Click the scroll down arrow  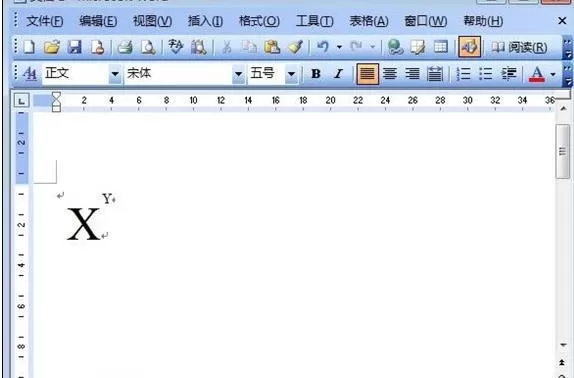coord(563,345)
